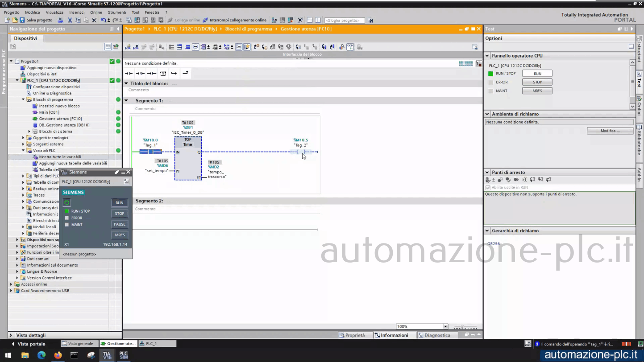Collapse the Pannello operatore CPU section
Viewport: 644px width, 362px height.
487,56
